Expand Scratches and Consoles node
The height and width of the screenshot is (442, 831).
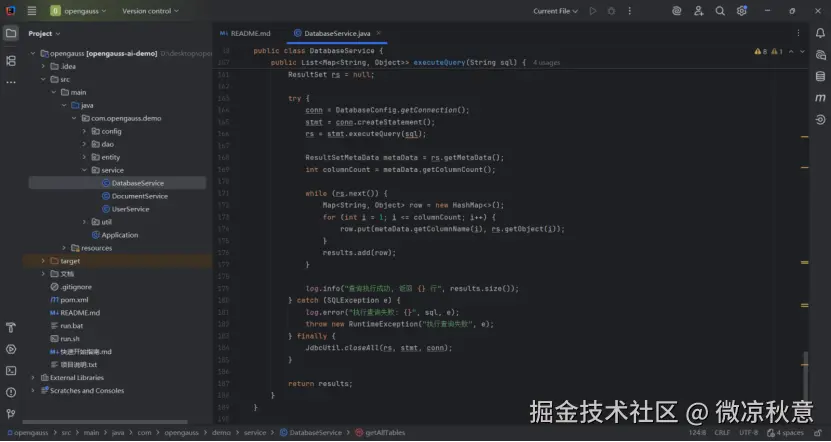click(x=33, y=391)
